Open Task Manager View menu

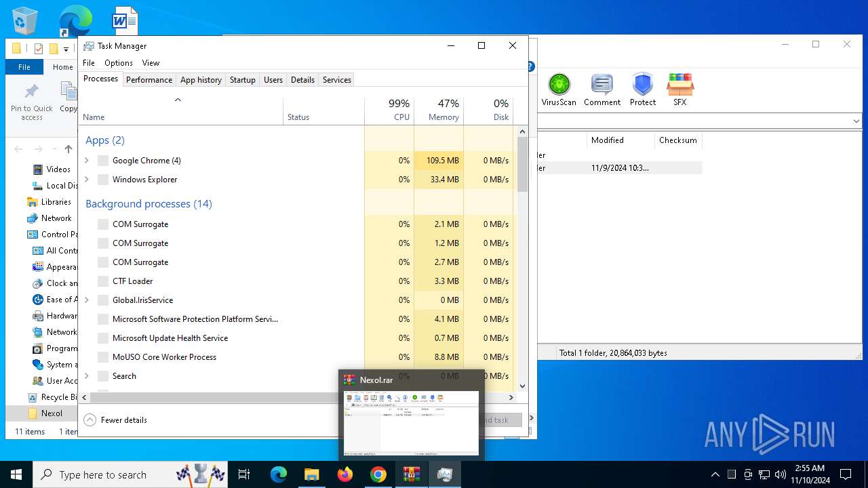tap(151, 63)
